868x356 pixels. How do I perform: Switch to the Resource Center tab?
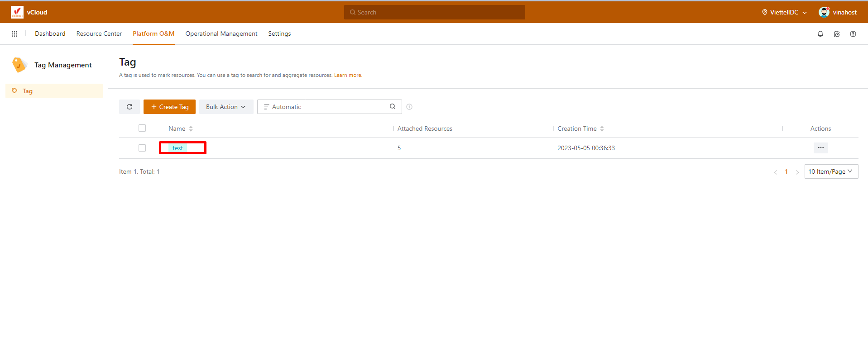99,34
